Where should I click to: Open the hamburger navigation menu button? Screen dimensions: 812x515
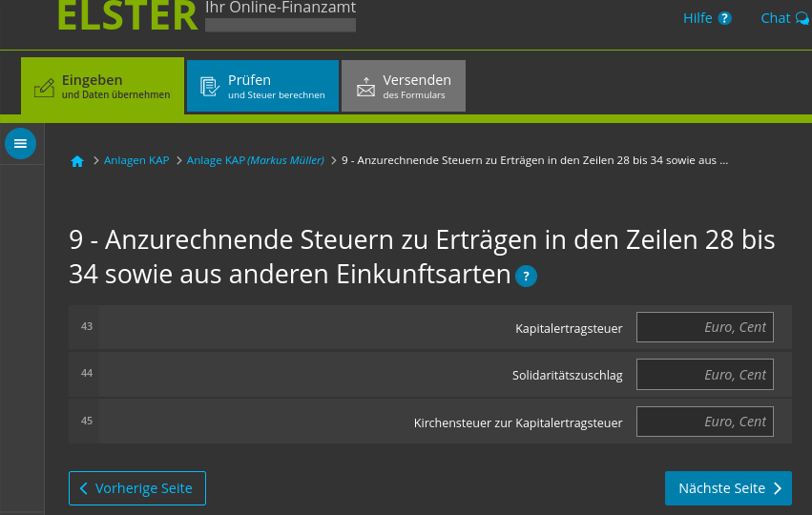click(x=20, y=143)
